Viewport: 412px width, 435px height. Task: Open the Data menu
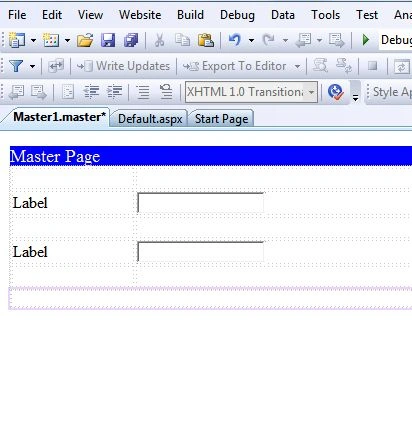[x=283, y=15]
